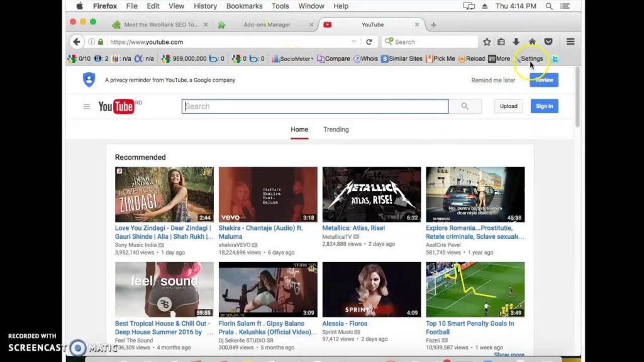The width and height of the screenshot is (644, 362).
Task: Click the YouTube search magnifier button
Action: pyautogui.click(x=465, y=106)
